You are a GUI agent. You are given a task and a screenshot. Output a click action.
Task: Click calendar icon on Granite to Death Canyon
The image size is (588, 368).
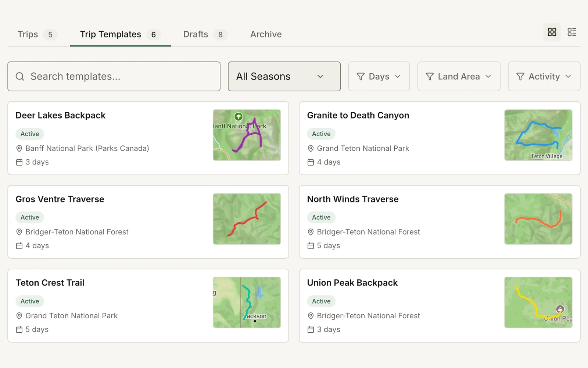(311, 162)
